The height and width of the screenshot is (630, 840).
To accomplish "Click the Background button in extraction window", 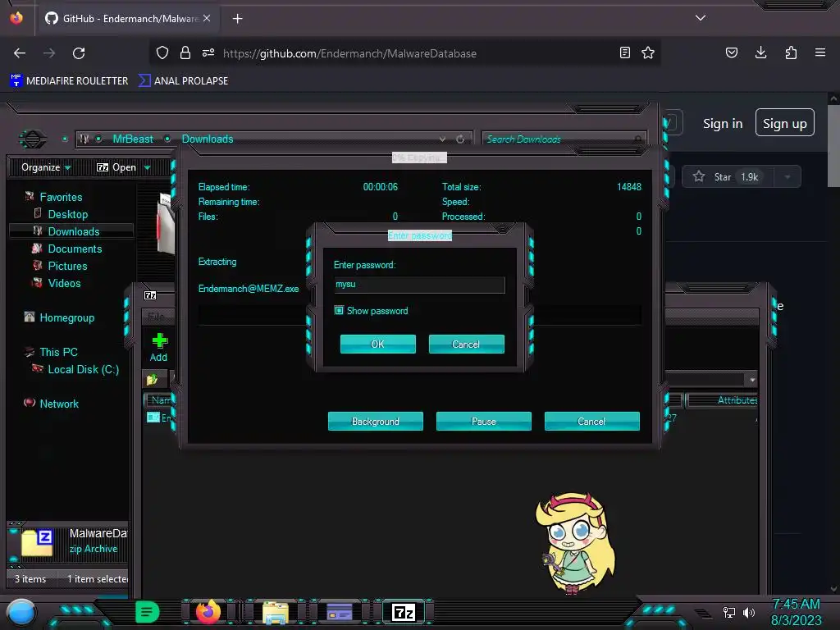I will tap(375, 421).
